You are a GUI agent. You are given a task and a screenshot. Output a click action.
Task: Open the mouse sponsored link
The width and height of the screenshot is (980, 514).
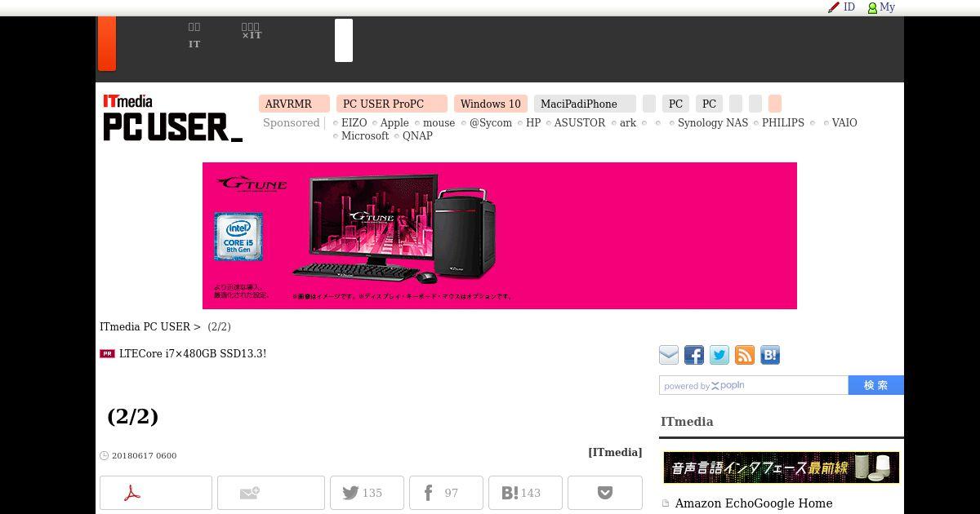click(x=439, y=123)
